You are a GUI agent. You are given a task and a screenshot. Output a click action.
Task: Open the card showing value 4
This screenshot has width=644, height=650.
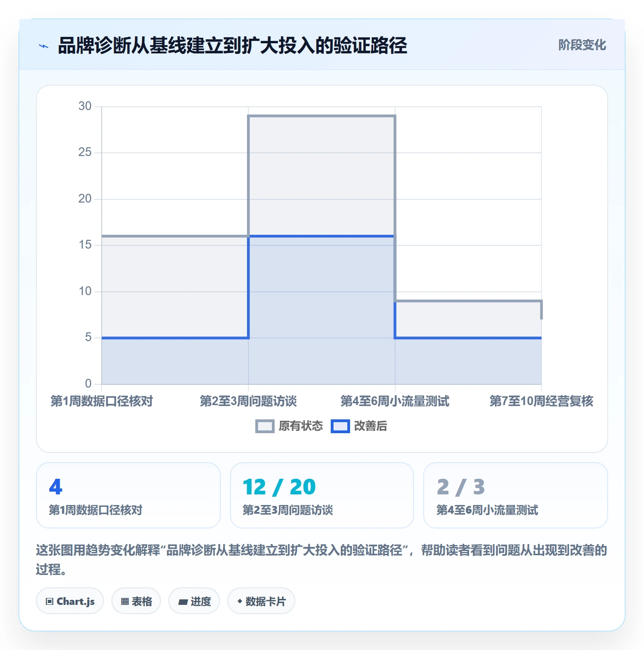[x=128, y=495]
